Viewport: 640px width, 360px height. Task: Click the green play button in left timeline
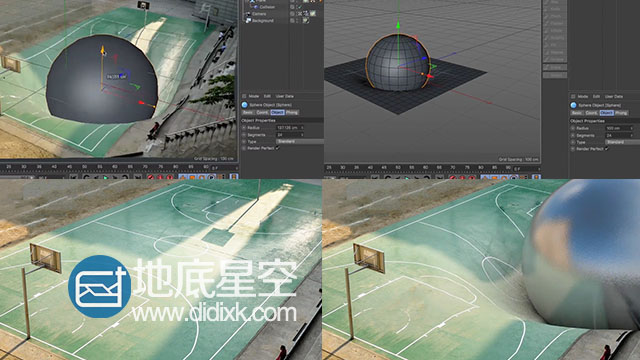point(105,178)
